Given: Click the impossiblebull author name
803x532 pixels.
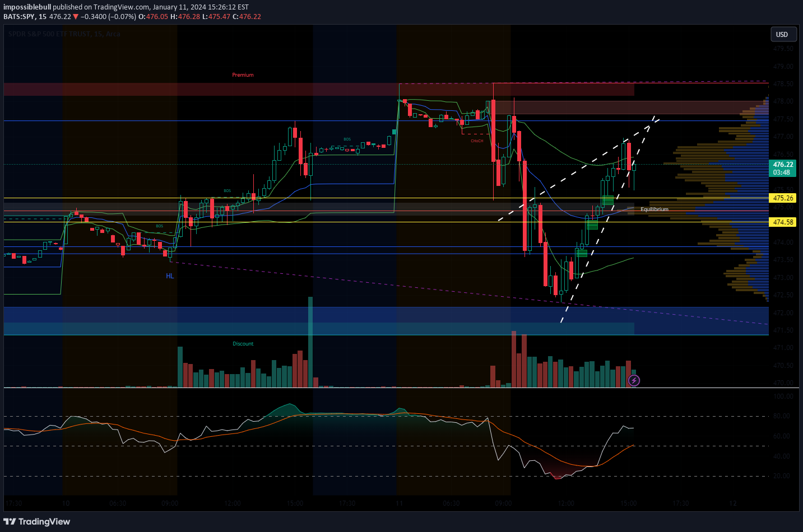Looking at the screenshot, I should click(27, 7).
